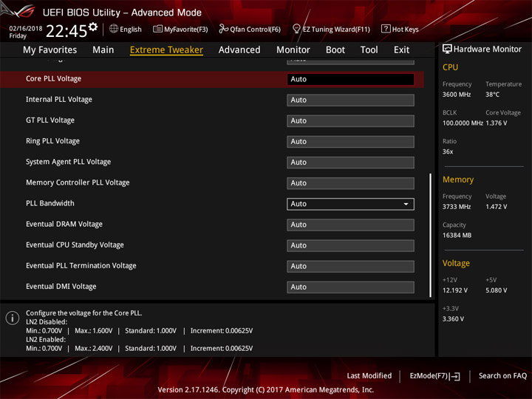Click Search on FAQ link
The image size is (532, 399).
point(502,375)
